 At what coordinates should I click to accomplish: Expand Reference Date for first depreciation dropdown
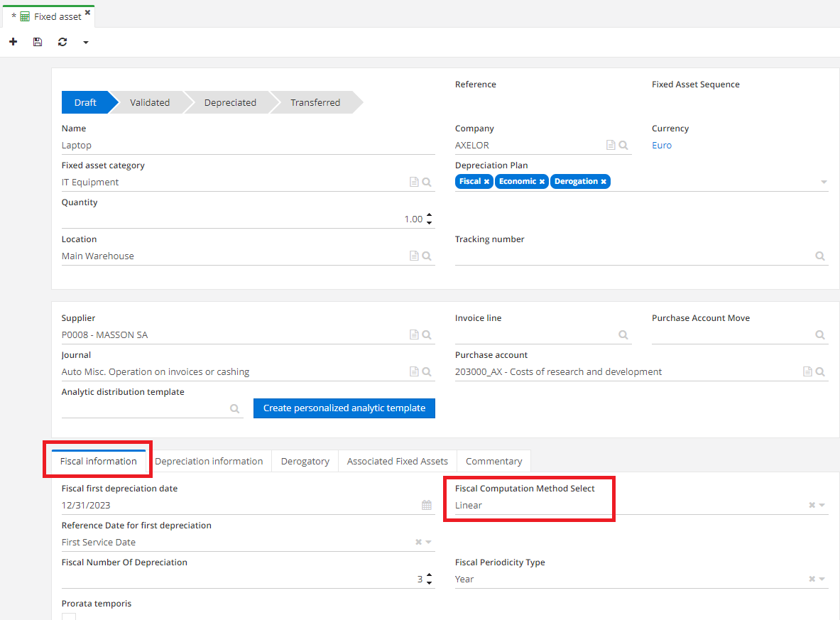pyautogui.click(x=429, y=543)
